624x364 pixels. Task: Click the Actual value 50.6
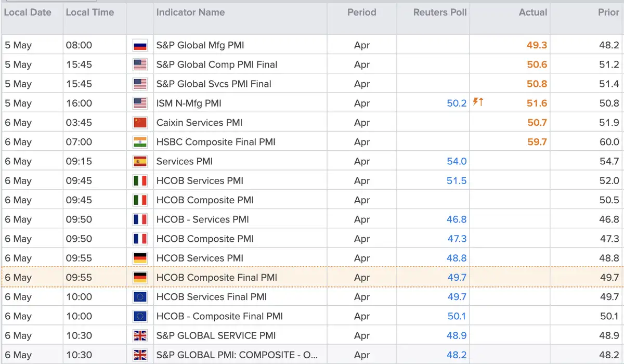pos(537,64)
